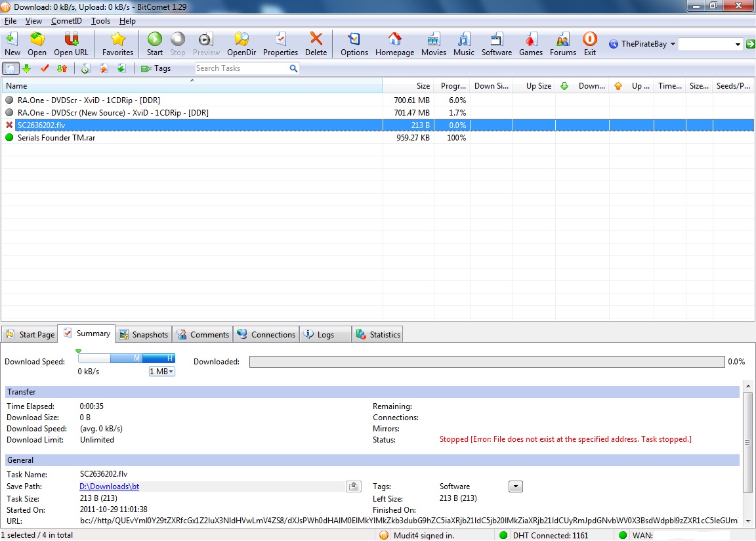Open task Properties icon
756x541 pixels.
[x=280, y=39]
